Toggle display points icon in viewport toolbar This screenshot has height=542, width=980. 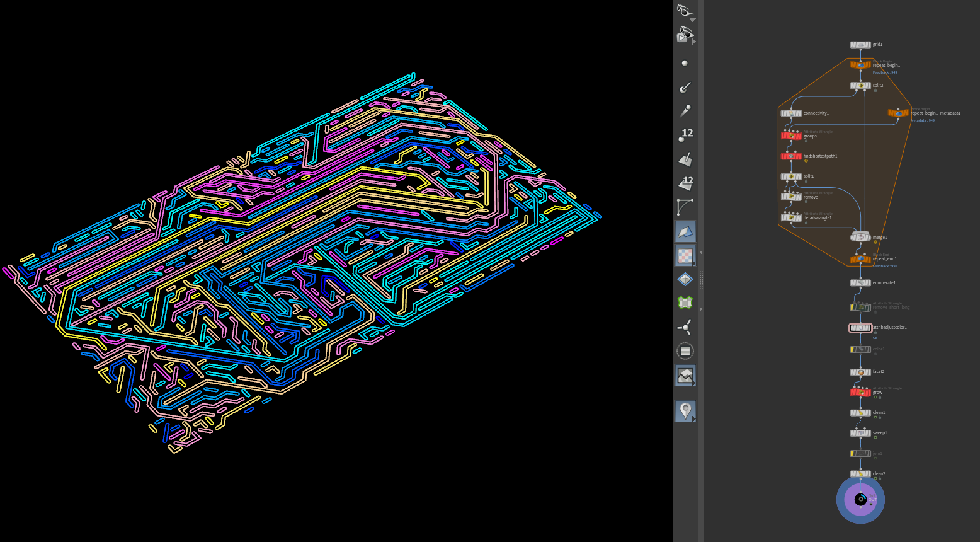pyautogui.click(x=685, y=63)
